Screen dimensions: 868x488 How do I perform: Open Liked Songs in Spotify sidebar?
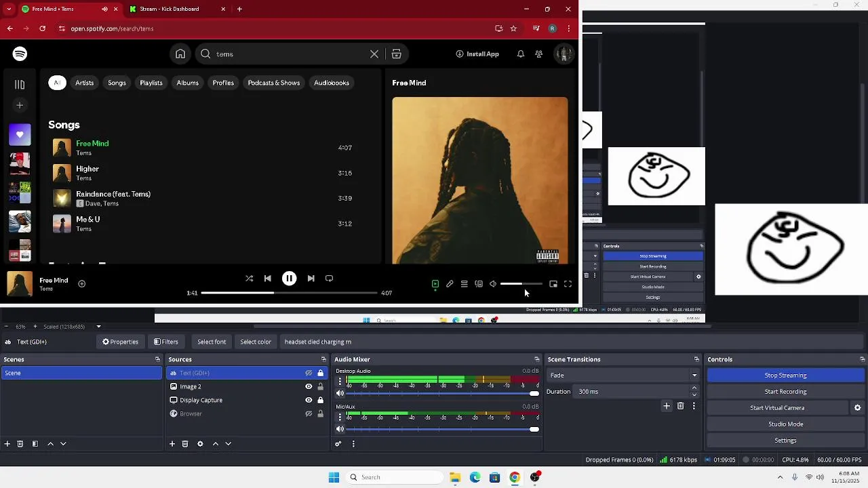click(20, 135)
